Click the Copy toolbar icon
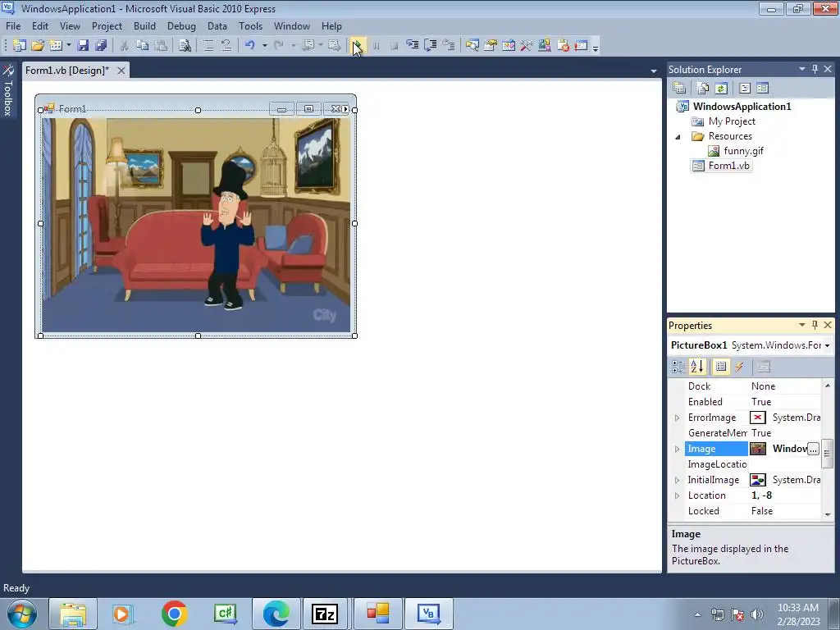Image resolution: width=840 pixels, height=630 pixels. pos(143,46)
